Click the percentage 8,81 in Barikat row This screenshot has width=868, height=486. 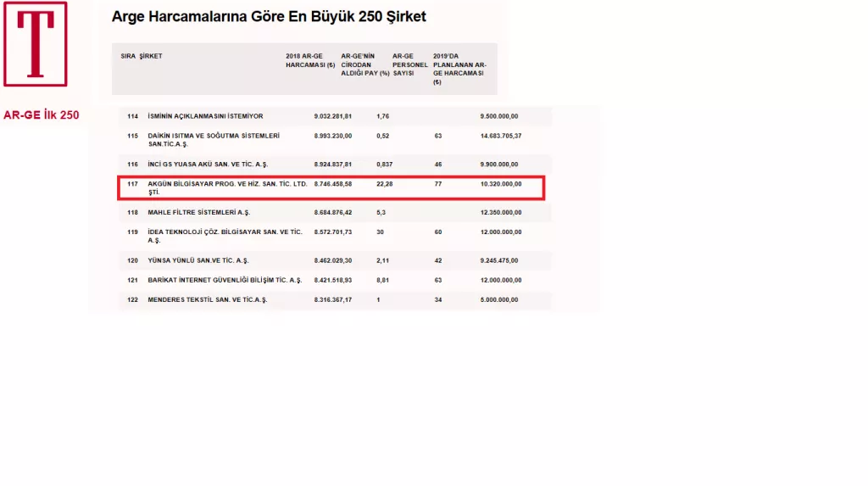click(x=382, y=281)
